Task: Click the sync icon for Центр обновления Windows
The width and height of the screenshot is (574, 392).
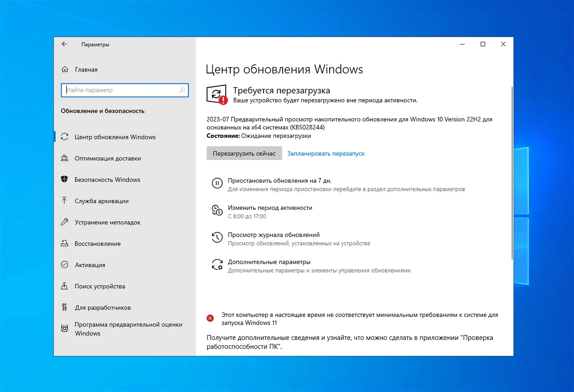Action: [65, 137]
